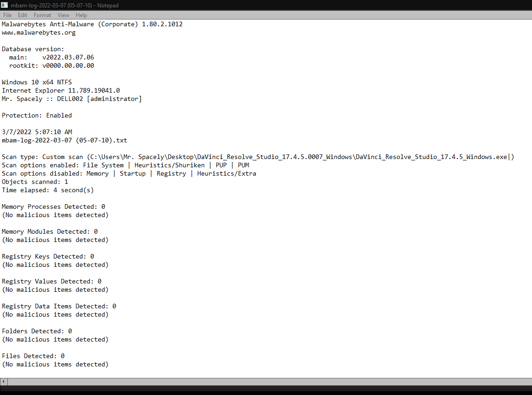Image resolution: width=532 pixels, height=395 pixels.
Task: Open the File menu
Action: (x=7, y=15)
